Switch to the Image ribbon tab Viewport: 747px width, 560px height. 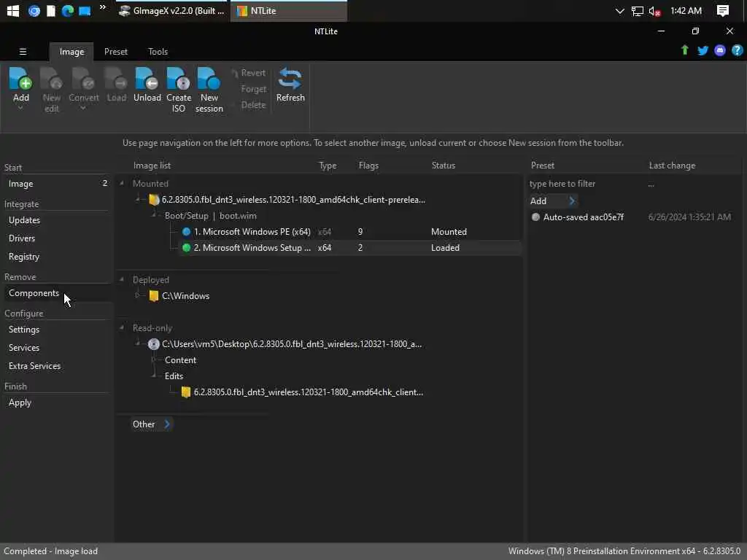click(x=71, y=52)
